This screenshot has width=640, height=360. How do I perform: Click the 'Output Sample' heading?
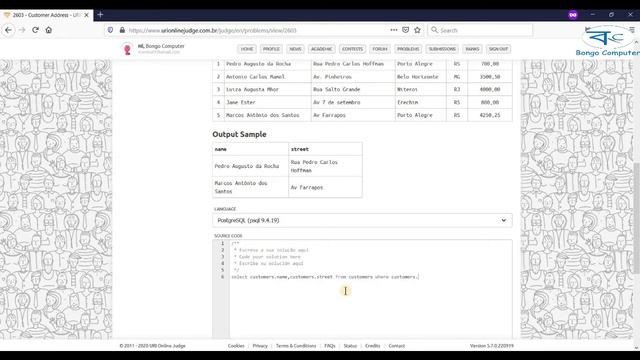(x=239, y=134)
